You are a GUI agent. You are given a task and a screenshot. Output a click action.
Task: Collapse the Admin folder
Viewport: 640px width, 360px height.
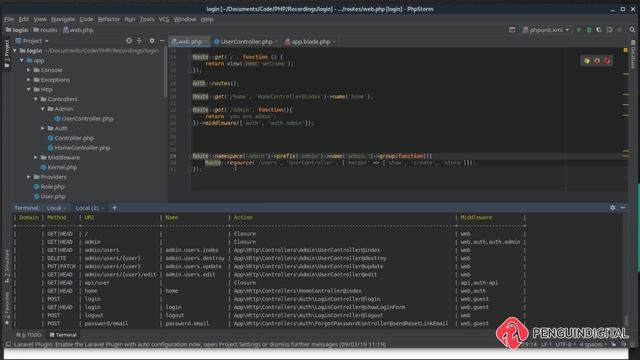click(43, 109)
